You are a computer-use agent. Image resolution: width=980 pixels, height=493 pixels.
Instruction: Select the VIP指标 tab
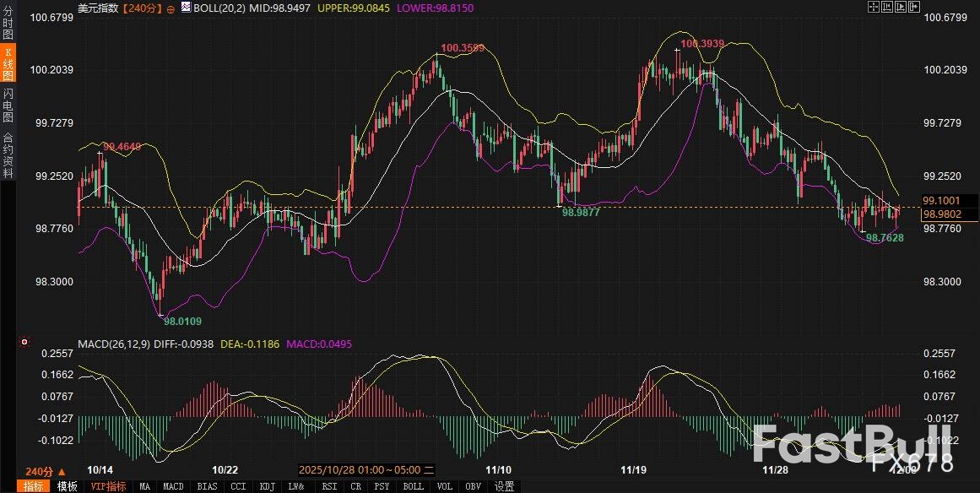point(108,486)
